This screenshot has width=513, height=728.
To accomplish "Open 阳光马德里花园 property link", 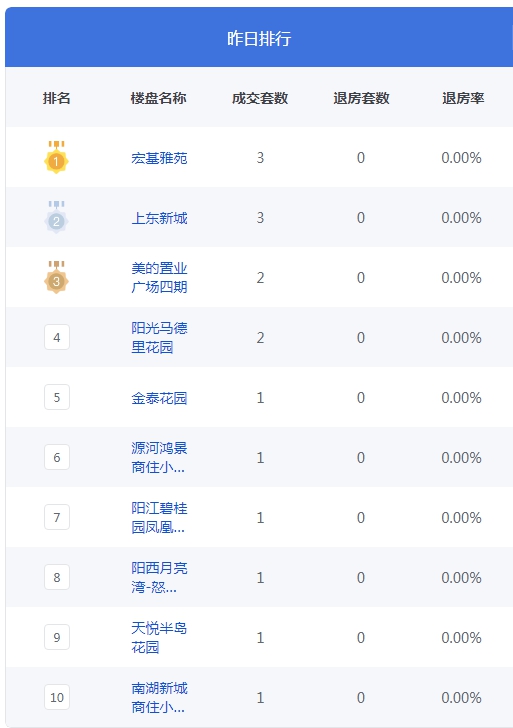I will pos(159,338).
